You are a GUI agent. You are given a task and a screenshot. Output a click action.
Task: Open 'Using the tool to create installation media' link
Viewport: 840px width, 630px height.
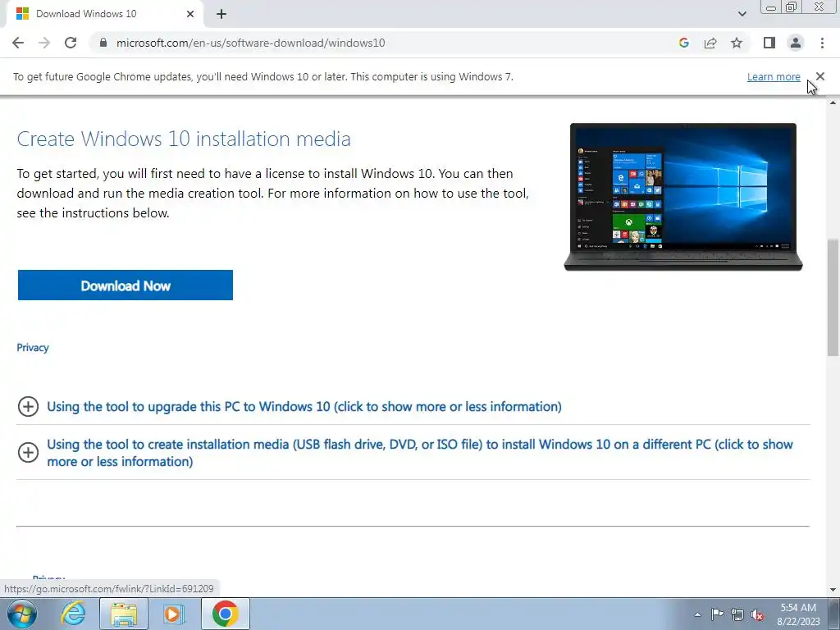[420, 453]
